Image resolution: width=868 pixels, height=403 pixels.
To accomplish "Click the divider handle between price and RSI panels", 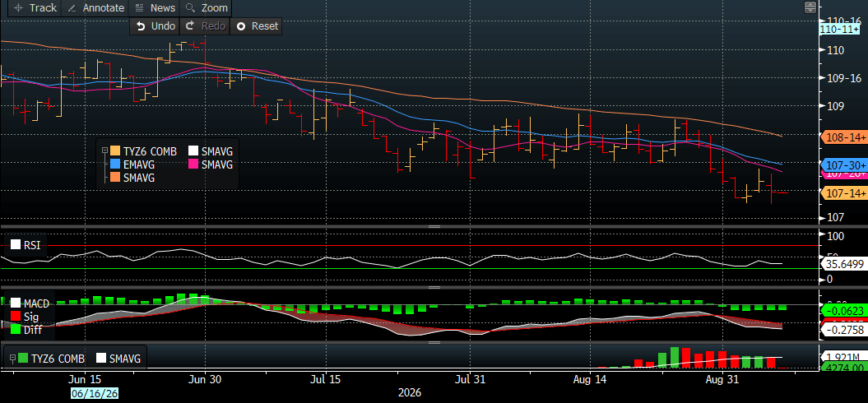I will click(434, 226).
